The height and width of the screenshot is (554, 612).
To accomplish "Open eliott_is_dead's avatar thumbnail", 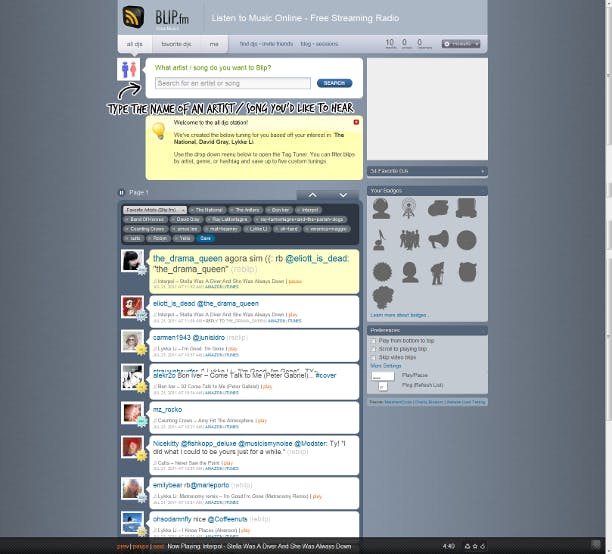I will point(132,306).
